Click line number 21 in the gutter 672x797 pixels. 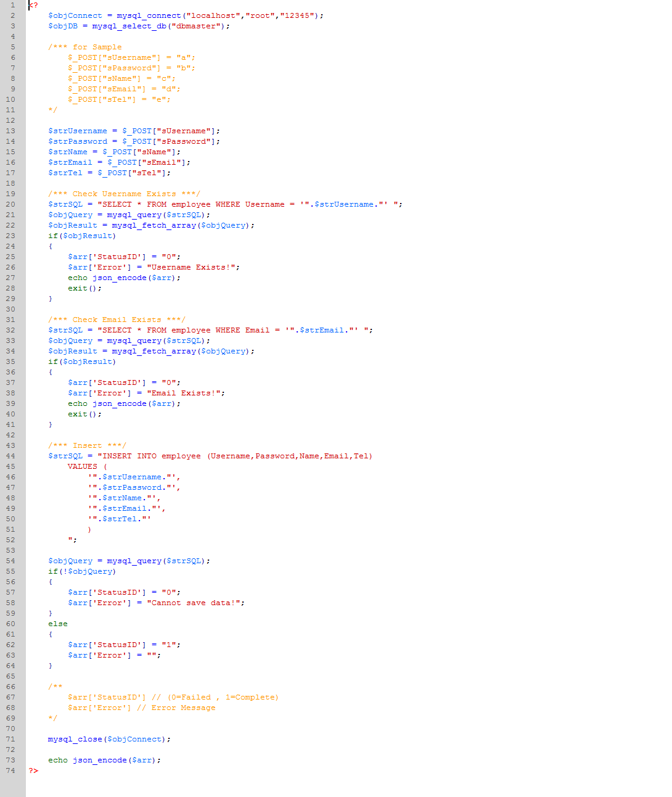[x=10, y=215]
